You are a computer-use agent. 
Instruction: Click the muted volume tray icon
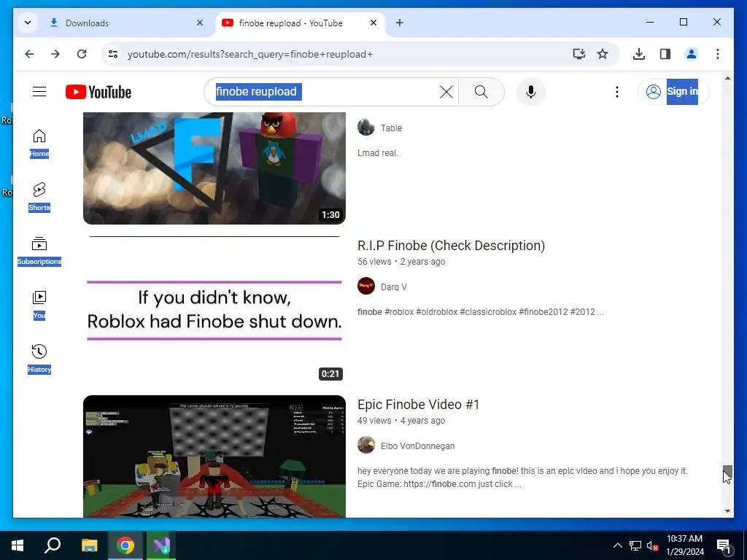(x=652, y=545)
